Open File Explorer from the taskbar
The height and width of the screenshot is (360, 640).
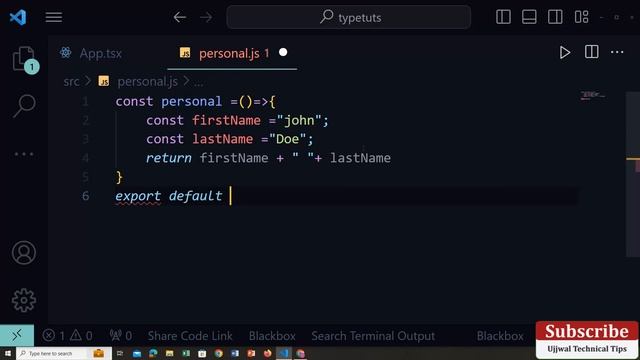[169, 353]
